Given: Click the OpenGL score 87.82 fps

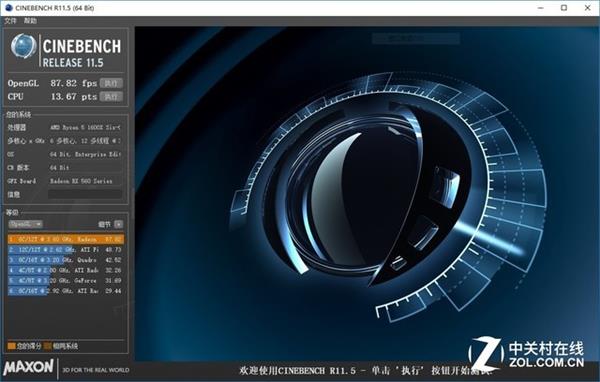Looking at the screenshot, I should pyautogui.click(x=73, y=83).
